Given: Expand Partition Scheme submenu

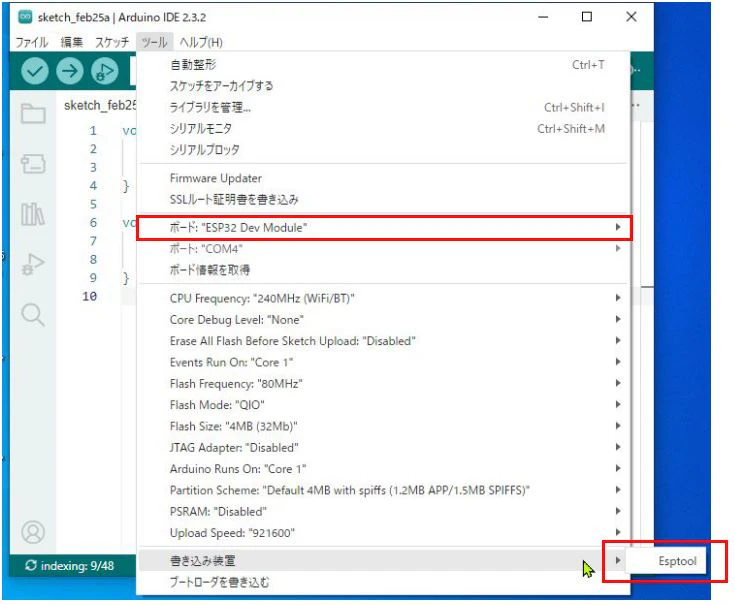Looking at the screenshot, I should pyautogui.click(x=384, y=490).
